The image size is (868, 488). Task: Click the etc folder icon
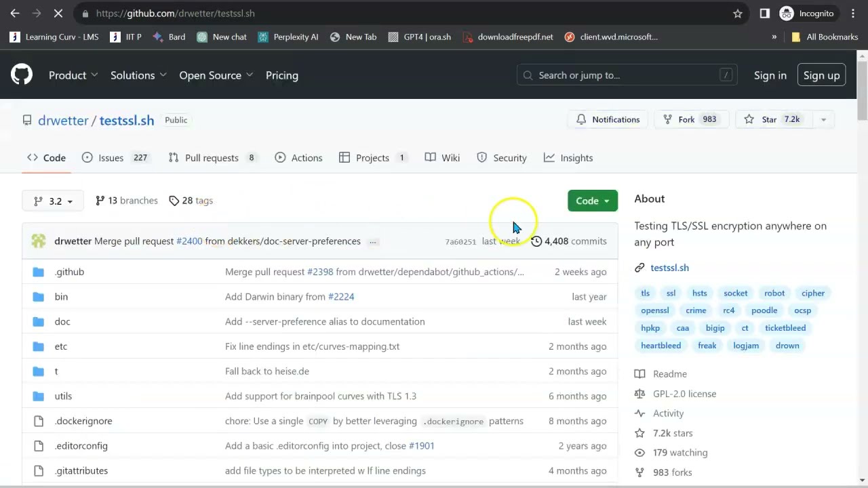[x=39, y=346]
